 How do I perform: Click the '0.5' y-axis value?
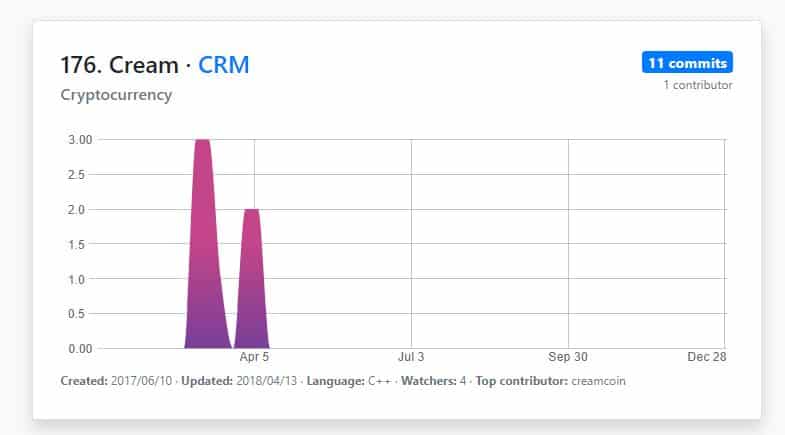point(76,313)
